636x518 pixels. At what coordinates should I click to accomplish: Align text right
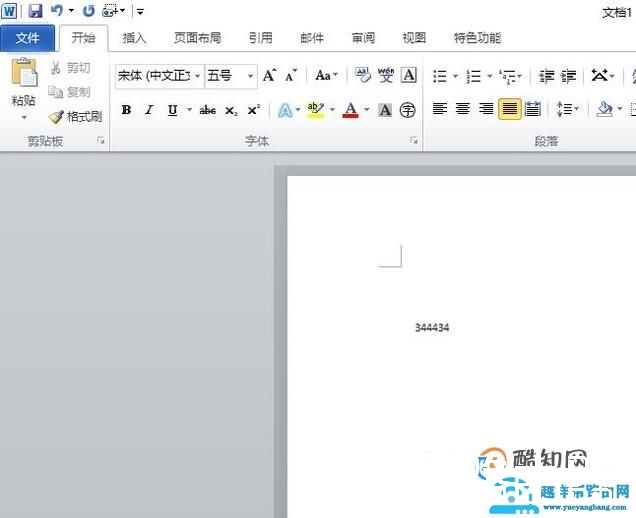click(x=486, y=109)
